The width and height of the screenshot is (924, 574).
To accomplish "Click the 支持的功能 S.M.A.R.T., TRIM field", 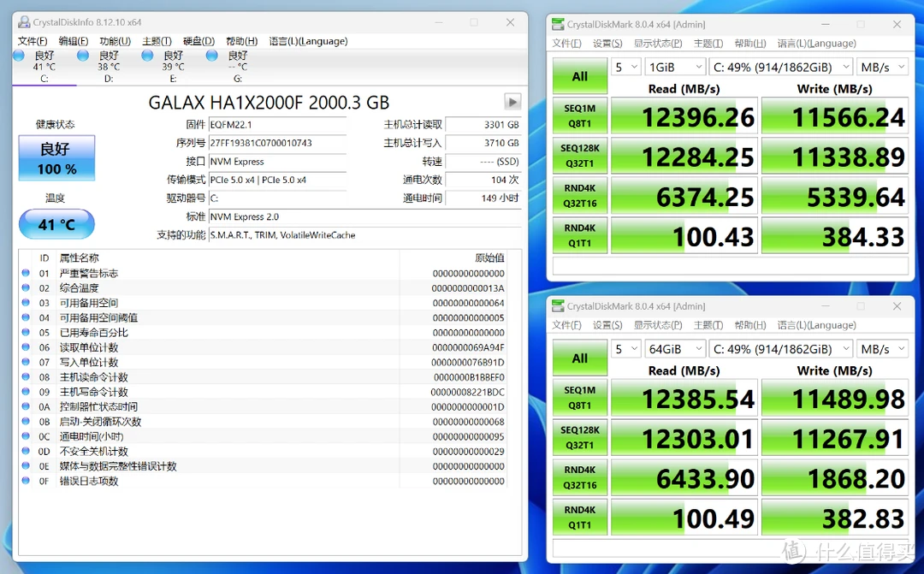I will [x=364, y=234].
